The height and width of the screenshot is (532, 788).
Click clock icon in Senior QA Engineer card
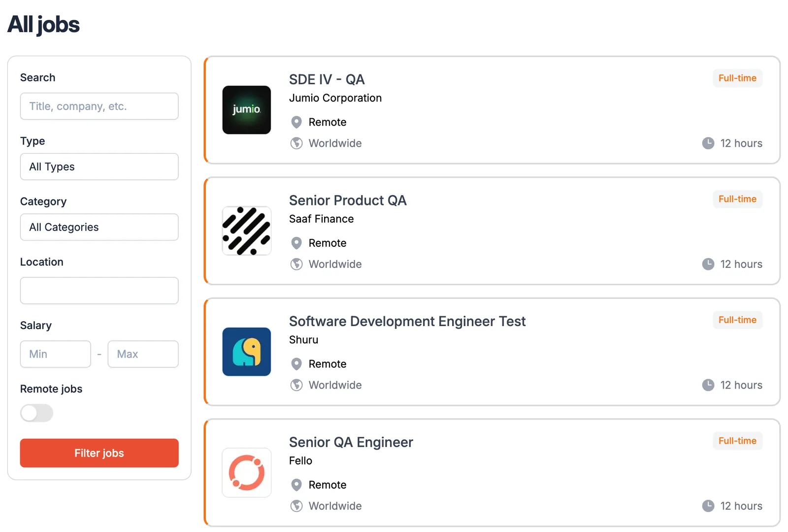(708, 506)
